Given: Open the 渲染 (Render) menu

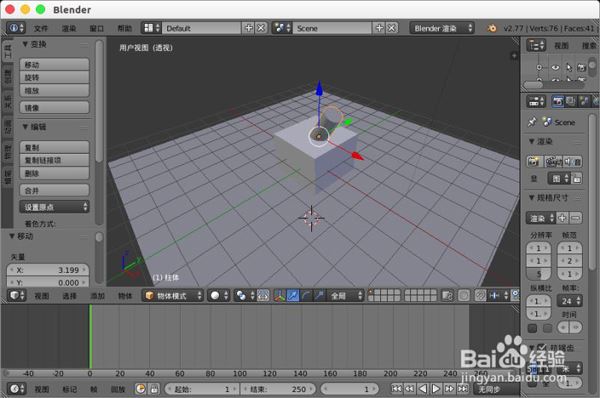Looking at the screenshot, I should 69,28.
